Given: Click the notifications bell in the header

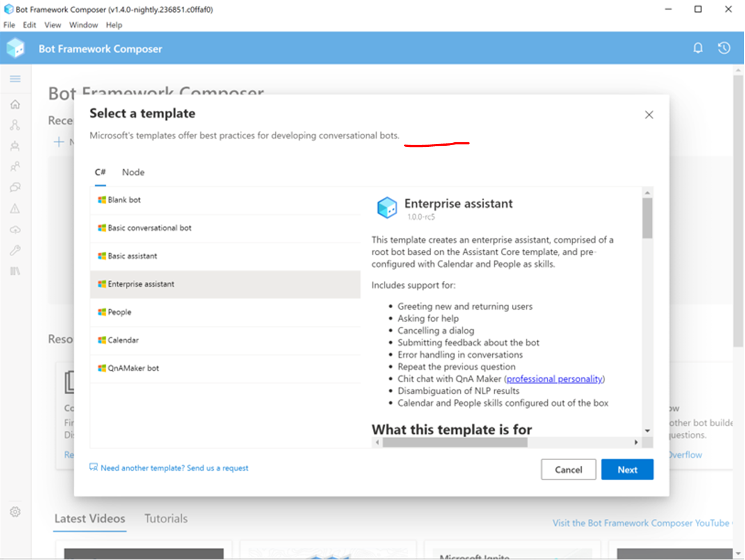Looking at the screenshot, I should [698, 48].
